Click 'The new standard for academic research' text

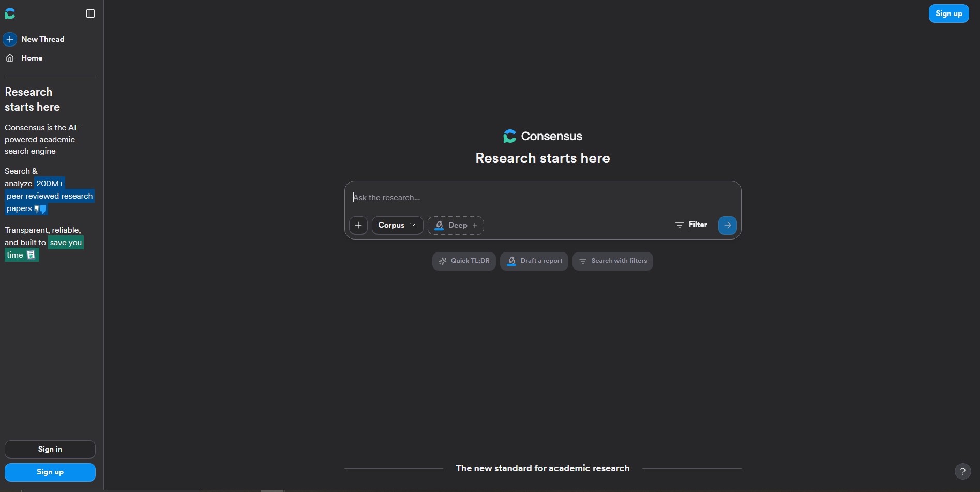tap(542, 468)
